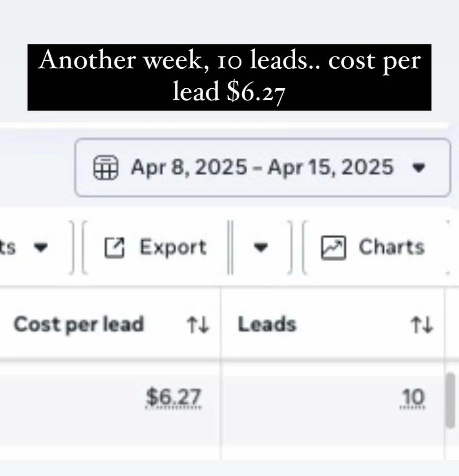
Task: Click the date text Apr 15, 2025
Action: (x=331, y=168)
